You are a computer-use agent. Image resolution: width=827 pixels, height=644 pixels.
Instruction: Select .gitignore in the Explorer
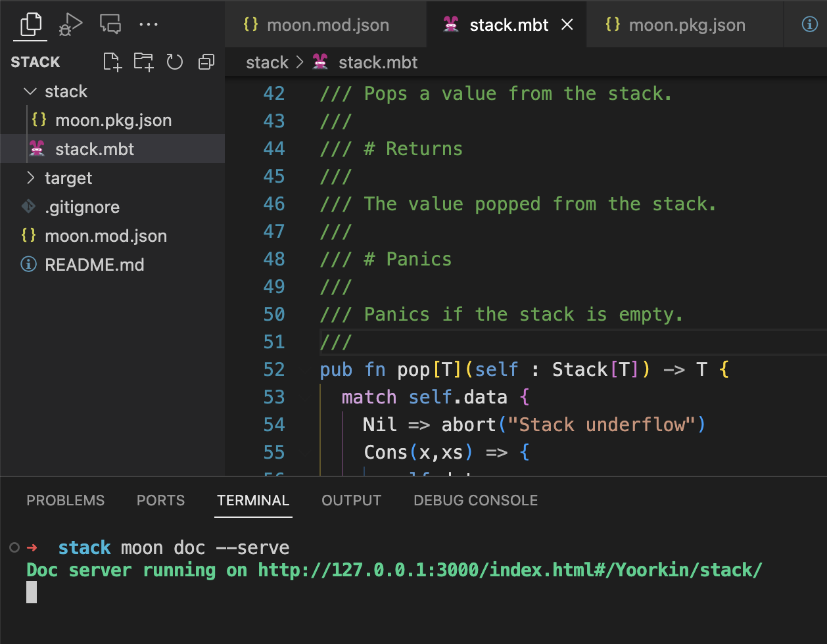tap(82, 207)
